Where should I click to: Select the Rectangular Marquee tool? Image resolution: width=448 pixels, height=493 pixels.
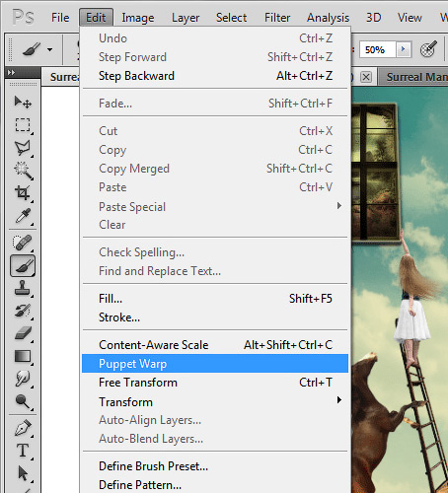pos(23,125)
